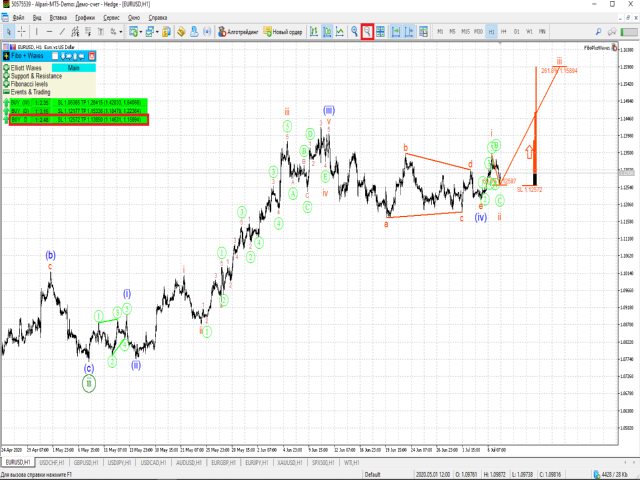Image resolution: width=640 pixels, height=480 pixels.
Task: Switch timeframe to M1
Action: coord(440,31)
